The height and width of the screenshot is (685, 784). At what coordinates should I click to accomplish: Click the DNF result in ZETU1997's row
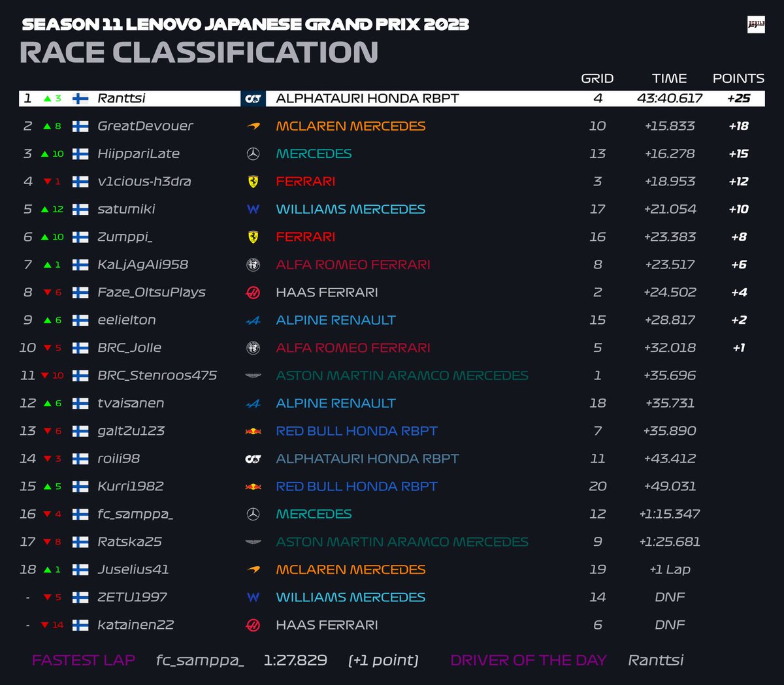[x=670, y=597]
